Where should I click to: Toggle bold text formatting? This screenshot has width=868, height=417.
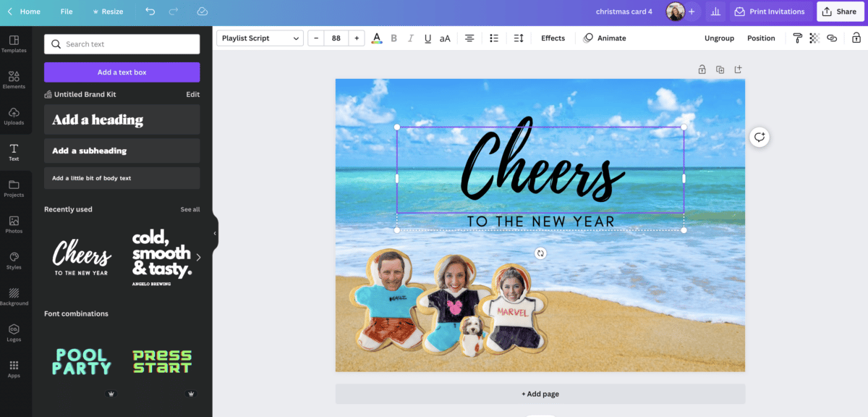click(x=393, y=38)
